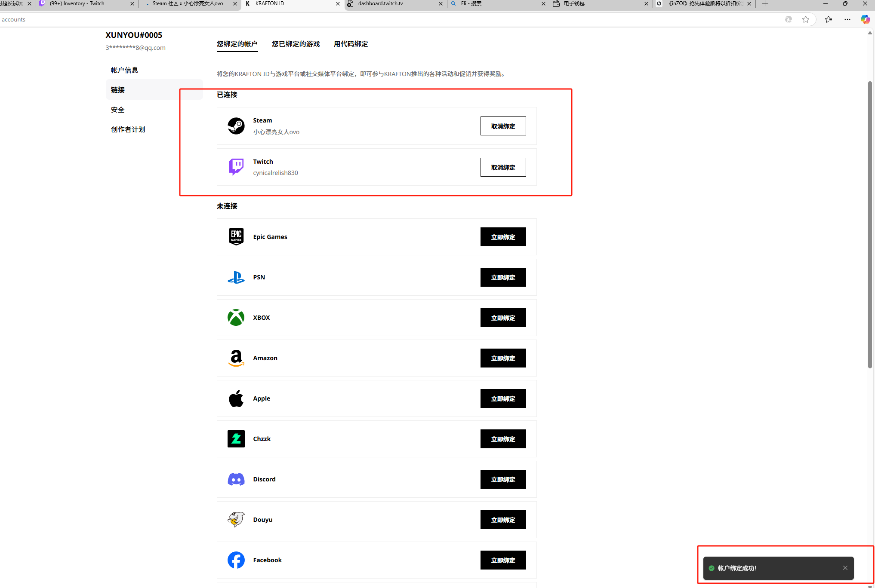
Task: Close the KRAFTON ID tab
Action: tap(338, 3)
